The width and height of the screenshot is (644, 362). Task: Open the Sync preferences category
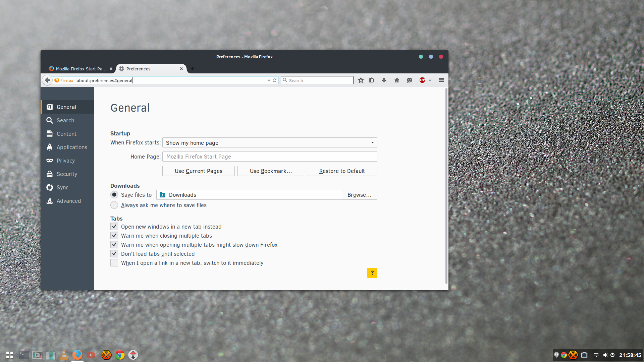point(67,187)
